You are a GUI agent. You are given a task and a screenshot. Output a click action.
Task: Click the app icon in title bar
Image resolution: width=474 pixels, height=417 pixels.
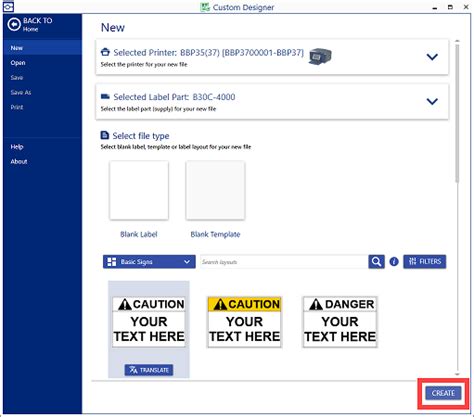pos(8,6)
